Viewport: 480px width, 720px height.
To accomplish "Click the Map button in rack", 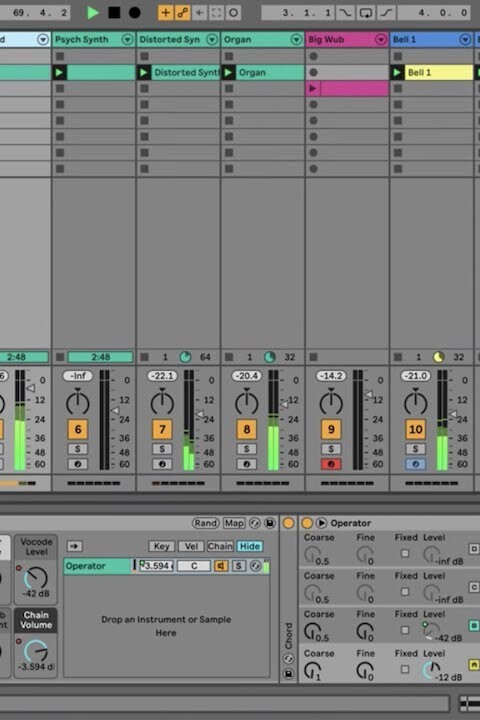I will [x=234, y=523].
